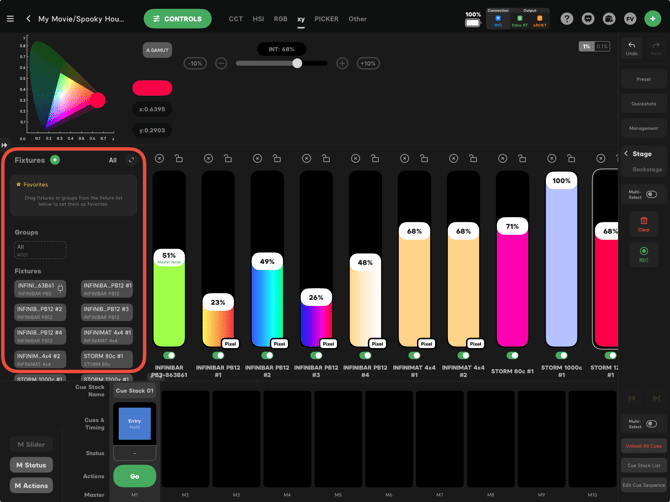Enable Multi-Select in the Stage sidebar
Image resolution: width=670 pixels, height=502 pixels.
(x=651, y=194)
